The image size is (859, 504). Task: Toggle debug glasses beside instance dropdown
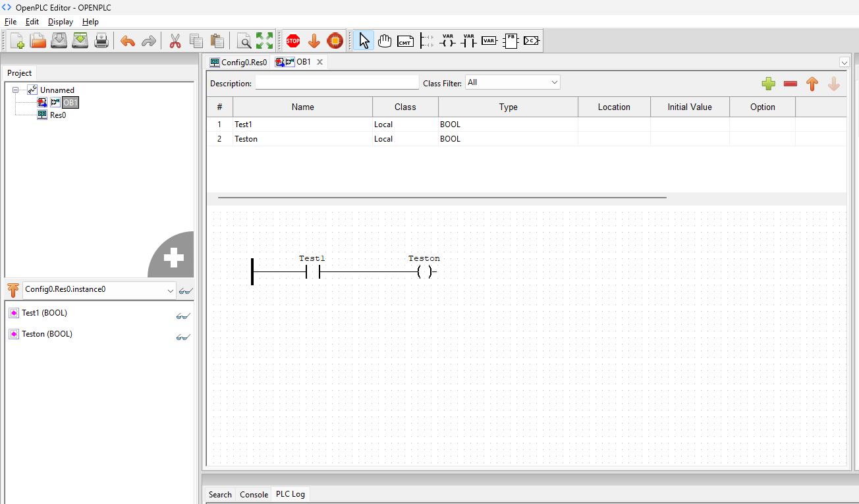click(186, 291)
